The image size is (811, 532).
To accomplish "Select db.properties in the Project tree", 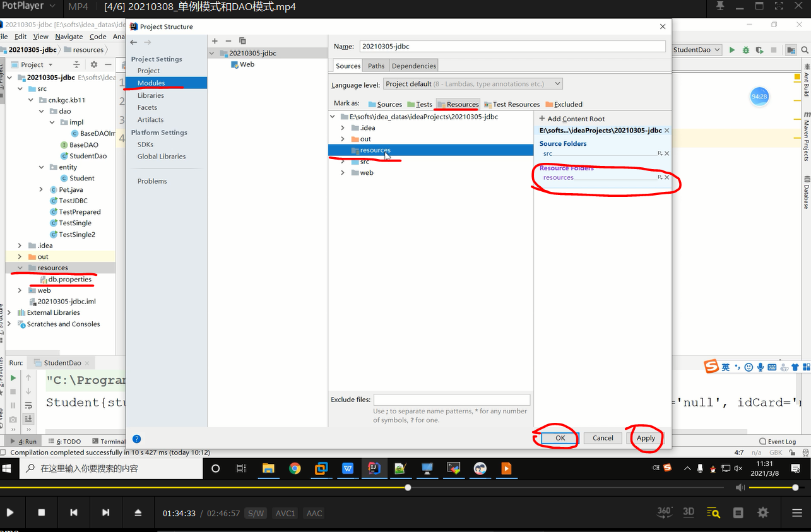I will click(x=66, y=279).
